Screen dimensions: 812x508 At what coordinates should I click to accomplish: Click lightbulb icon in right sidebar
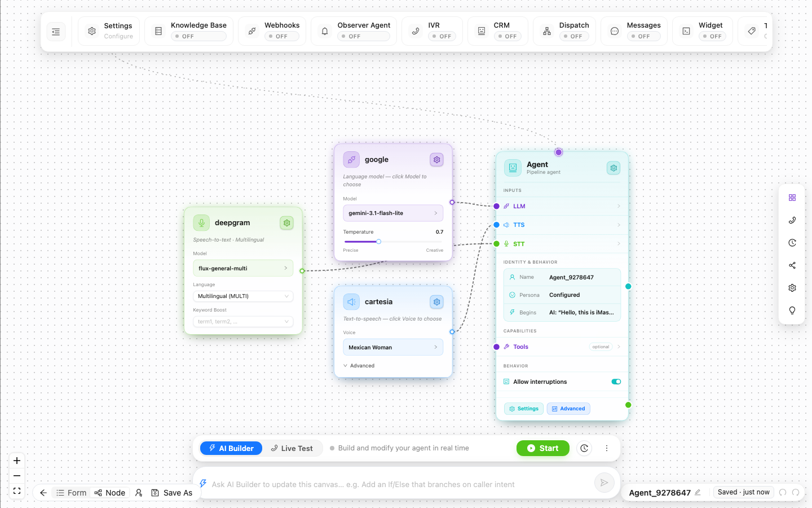[x=792, y=310]
